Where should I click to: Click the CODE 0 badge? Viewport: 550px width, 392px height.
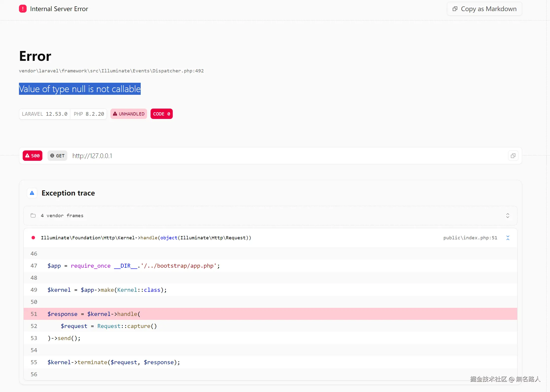click(x=161, y=114)
